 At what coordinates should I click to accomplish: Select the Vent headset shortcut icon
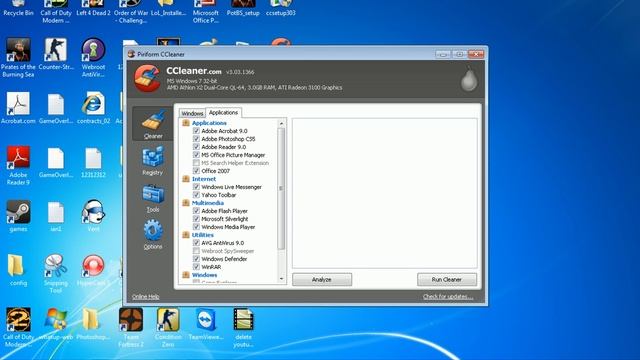93,216
